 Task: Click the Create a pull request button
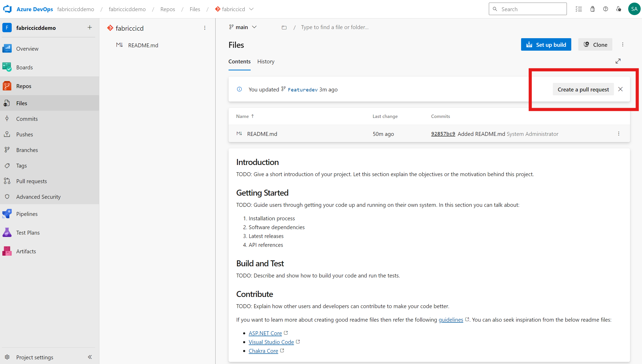583,89
